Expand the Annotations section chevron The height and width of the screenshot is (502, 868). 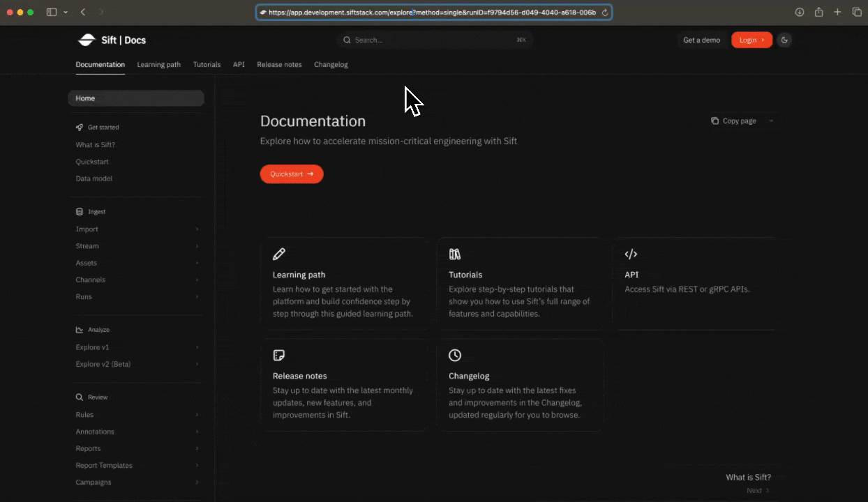tap(197, 432)
